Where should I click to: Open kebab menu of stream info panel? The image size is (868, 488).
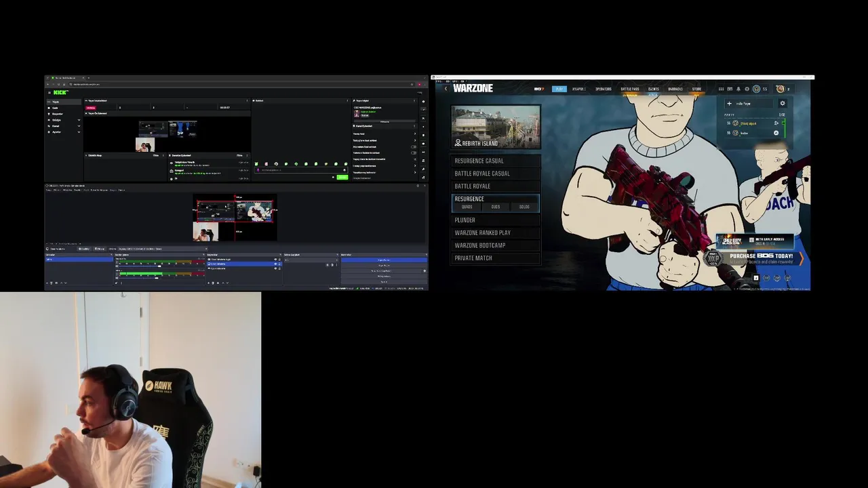pyautogui.click(x=414, y=100)
